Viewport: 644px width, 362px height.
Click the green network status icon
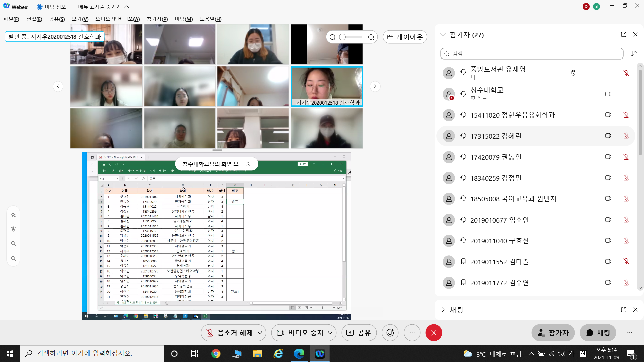point(596,7)
